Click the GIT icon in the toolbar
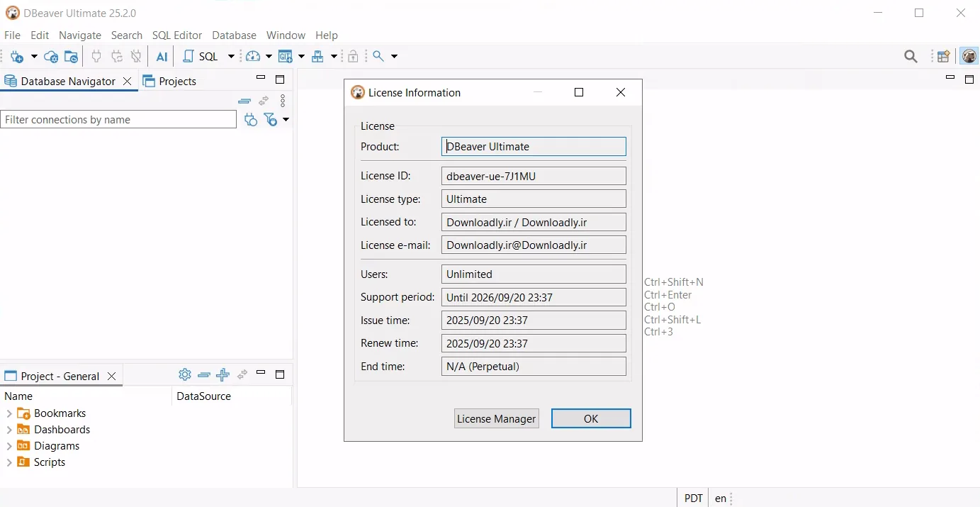This screenshot has width=980, height=507. pyautogui.click(x=286, y=57)
